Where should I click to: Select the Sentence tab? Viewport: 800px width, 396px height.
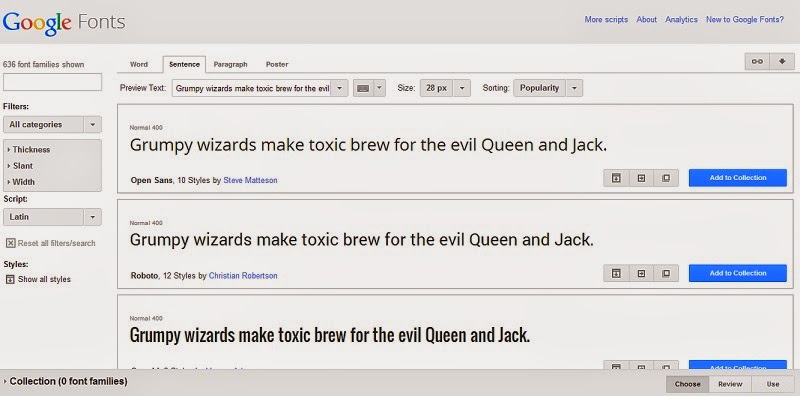(184, 64)
